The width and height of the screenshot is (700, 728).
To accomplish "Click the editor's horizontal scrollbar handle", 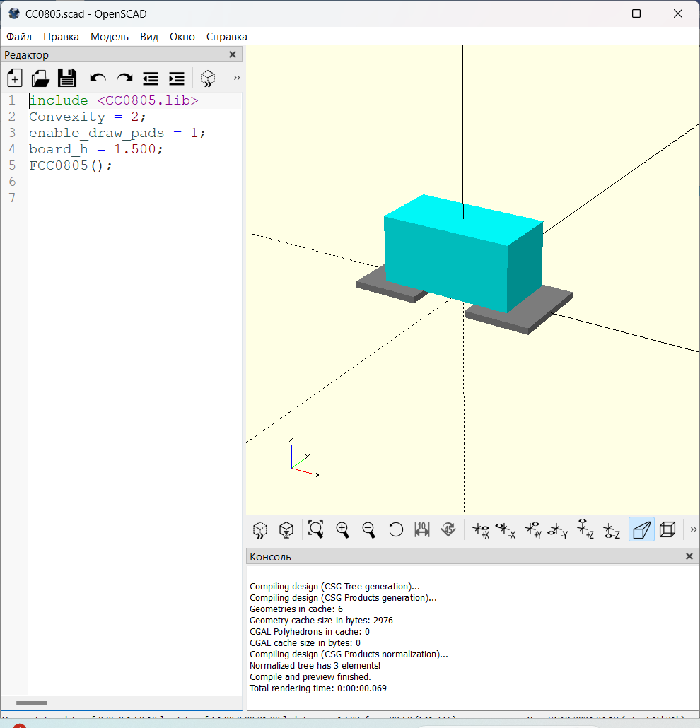I will click(32, 703).
